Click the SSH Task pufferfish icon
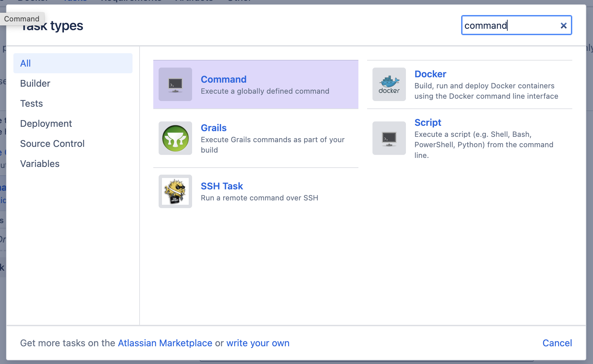The height and width of the screenshot is (364, 593). click(x=175, y=191)
